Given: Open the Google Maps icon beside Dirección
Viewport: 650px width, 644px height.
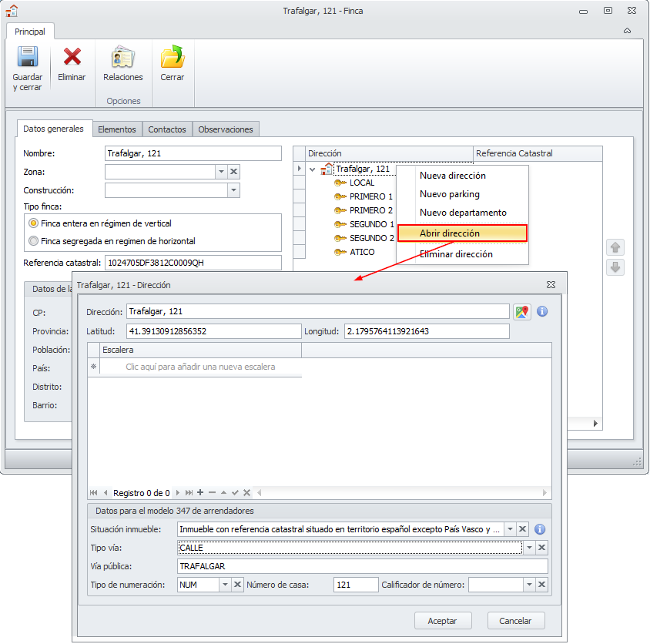Looking at the screenshot, I should click(x=523, y=312).
